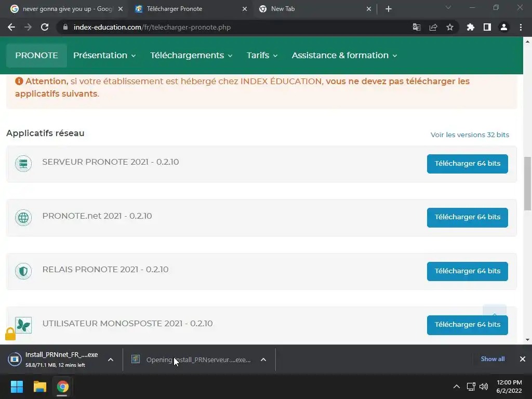The image size is (532, 399).
Task: Click the address bar URL
Action: [x=152, y=27]
